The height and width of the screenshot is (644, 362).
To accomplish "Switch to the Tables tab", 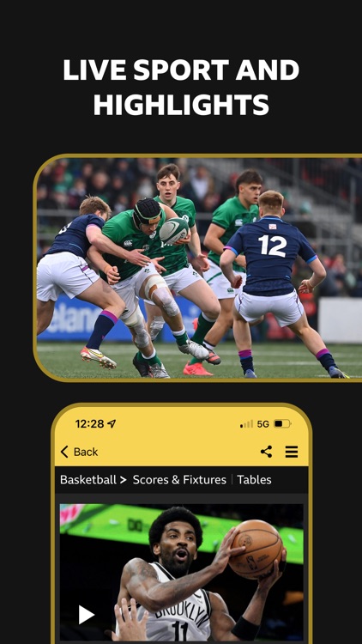I will pyautogui.click(x=254, y=480).
